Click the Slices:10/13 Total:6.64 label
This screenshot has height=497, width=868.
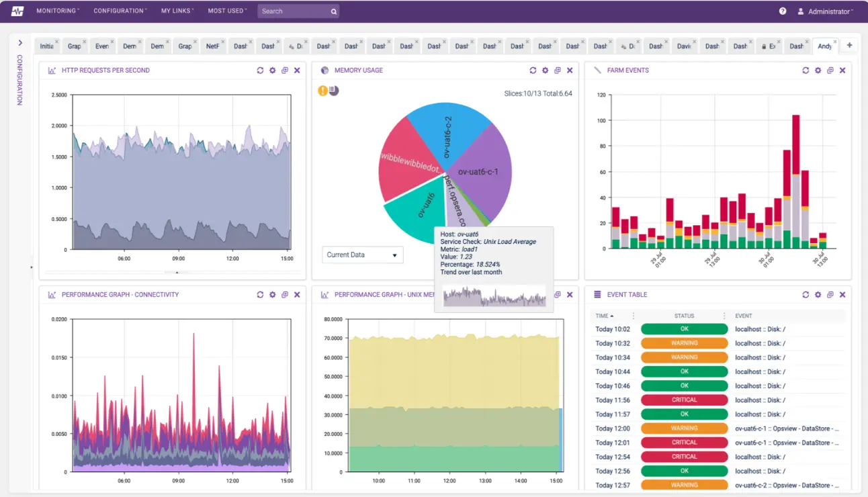pos(538,93)
